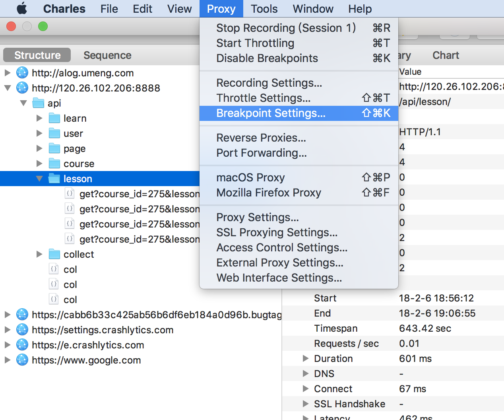Open SSL Proxying Settings
Image resolution: width=504 pixels, height=420 pixels.
tap(277, 232)
